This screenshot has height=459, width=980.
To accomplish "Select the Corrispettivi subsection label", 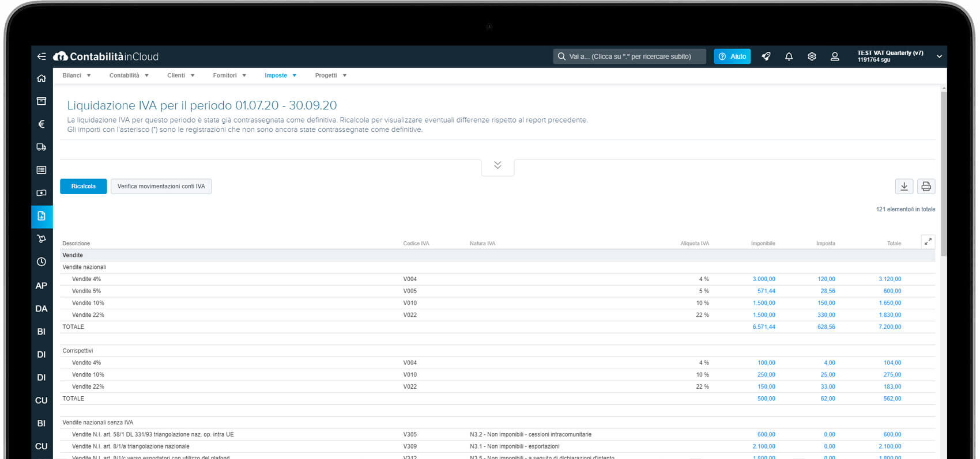I will click(x=77, y=351).
